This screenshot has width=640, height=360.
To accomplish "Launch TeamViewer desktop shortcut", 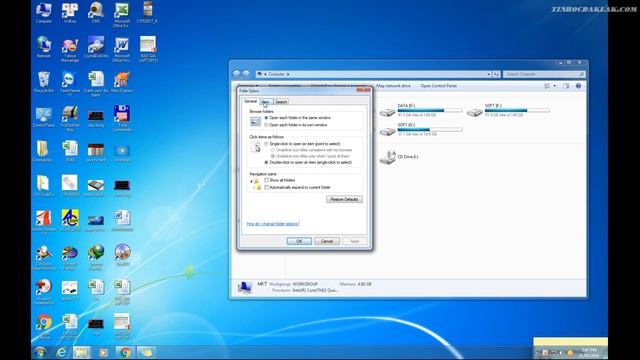I will (70, 84).
